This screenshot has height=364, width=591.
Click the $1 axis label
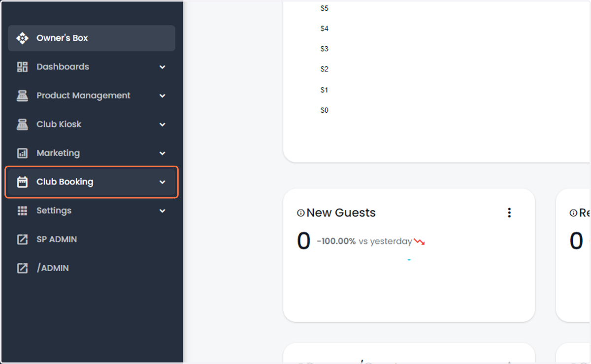pos(324,90)
